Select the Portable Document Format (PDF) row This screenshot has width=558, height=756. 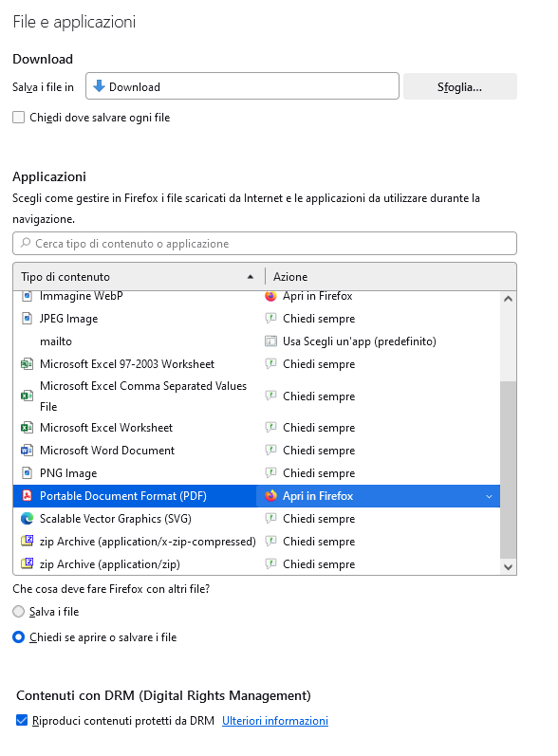(256, 496)
